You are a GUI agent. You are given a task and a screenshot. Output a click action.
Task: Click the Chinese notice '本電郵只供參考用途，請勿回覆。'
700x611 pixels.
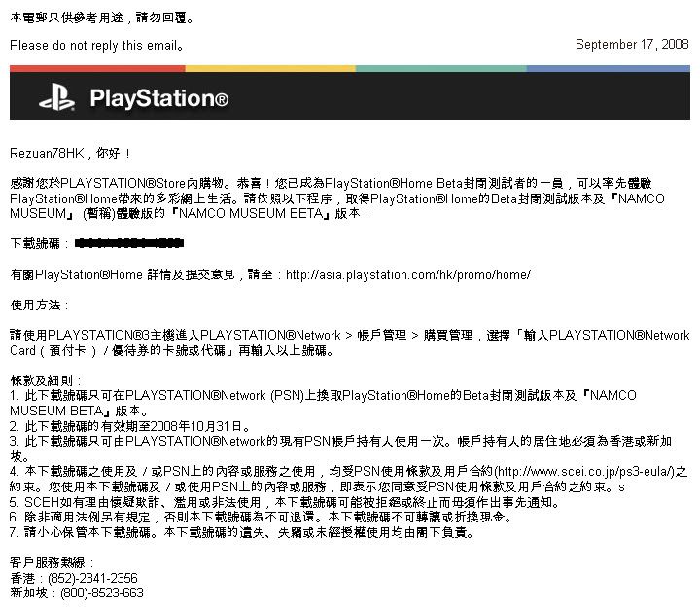coord(102,18)
